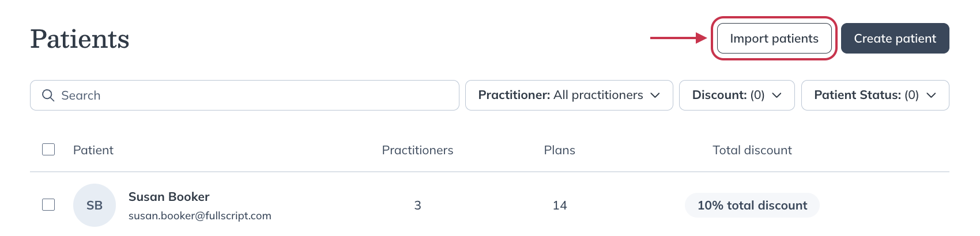
Task: Toggle the select-all patients checkbox
Action: click(x=48, y=150)
